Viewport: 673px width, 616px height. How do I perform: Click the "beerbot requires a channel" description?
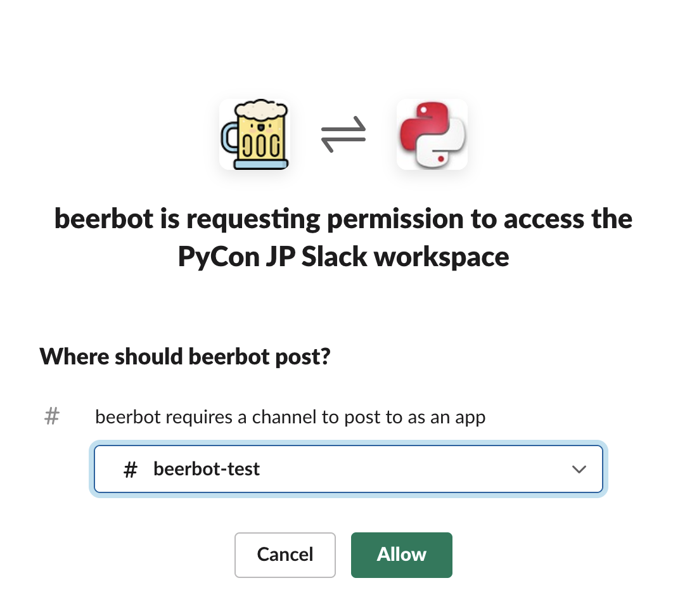[x=290, y=418]
